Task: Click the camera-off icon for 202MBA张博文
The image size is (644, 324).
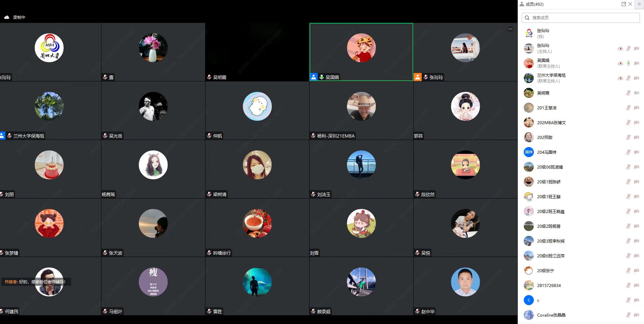Action: click(x=636, y=123)
